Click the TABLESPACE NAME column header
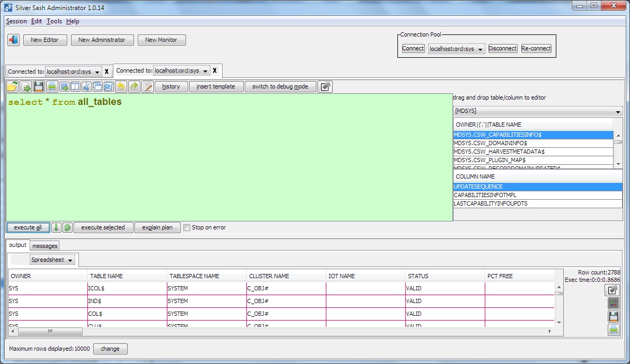Image resolution: width=630 pixels, height=364 pixels. 207,276
